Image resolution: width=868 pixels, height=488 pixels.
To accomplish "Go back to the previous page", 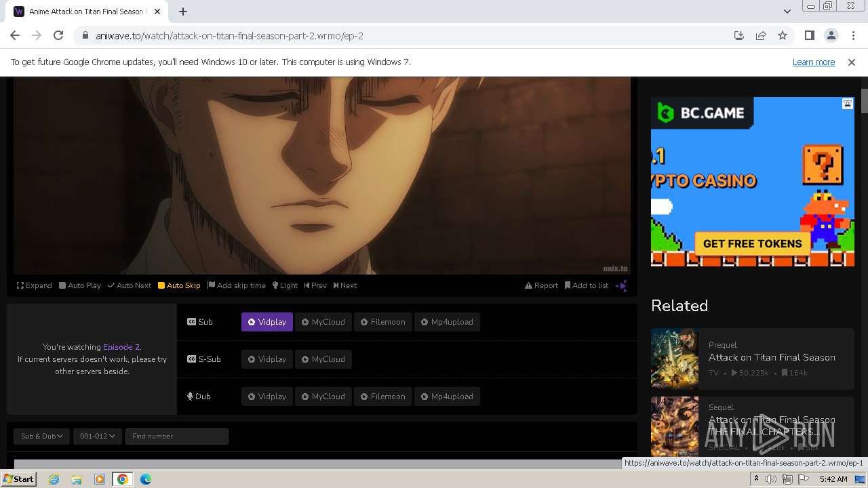I will 15,35.
